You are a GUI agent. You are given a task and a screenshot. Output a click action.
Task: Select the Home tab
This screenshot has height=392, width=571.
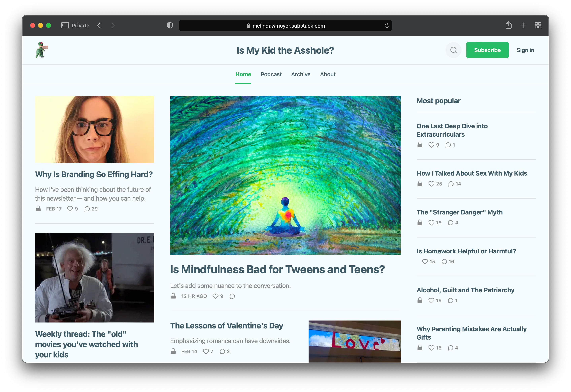(243, 74)
